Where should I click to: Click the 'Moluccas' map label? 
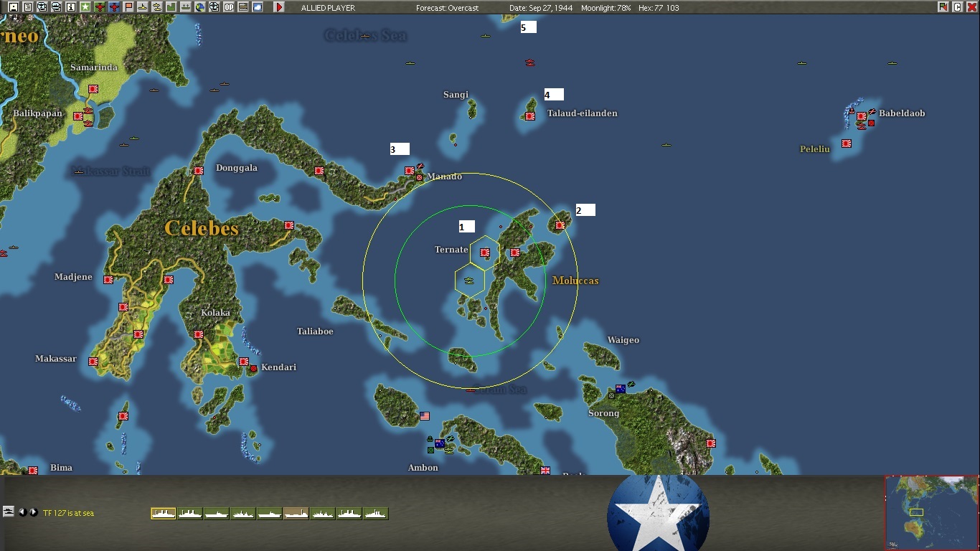575,281
